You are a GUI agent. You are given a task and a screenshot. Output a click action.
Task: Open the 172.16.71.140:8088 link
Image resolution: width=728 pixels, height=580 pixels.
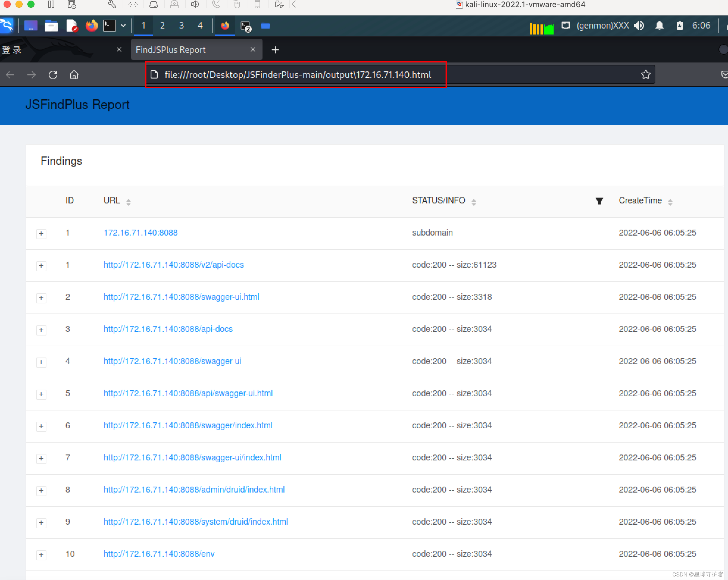[x=140, y=233]
